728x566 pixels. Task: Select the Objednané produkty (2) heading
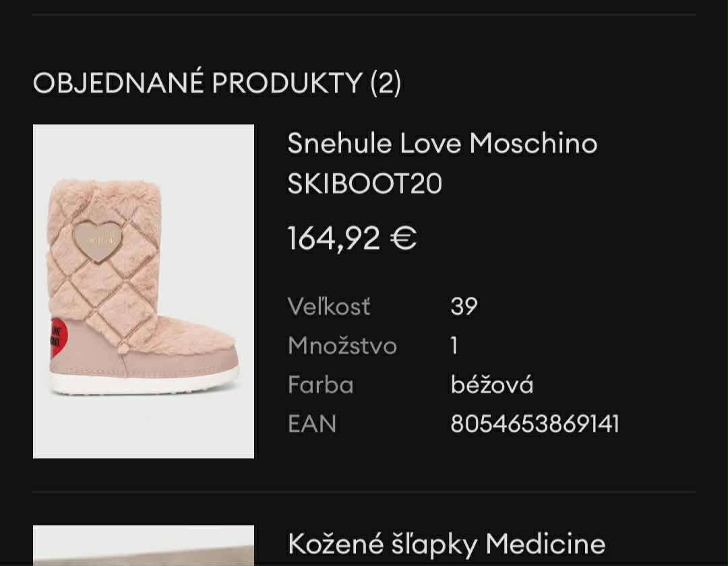(217, 83)
